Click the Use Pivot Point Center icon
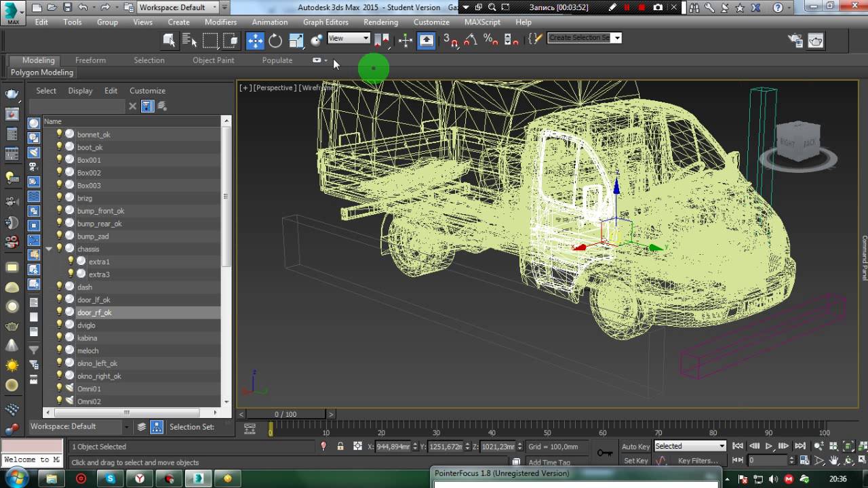The width and height of the screenshot is (868, 488). click(x=382, y=41)
